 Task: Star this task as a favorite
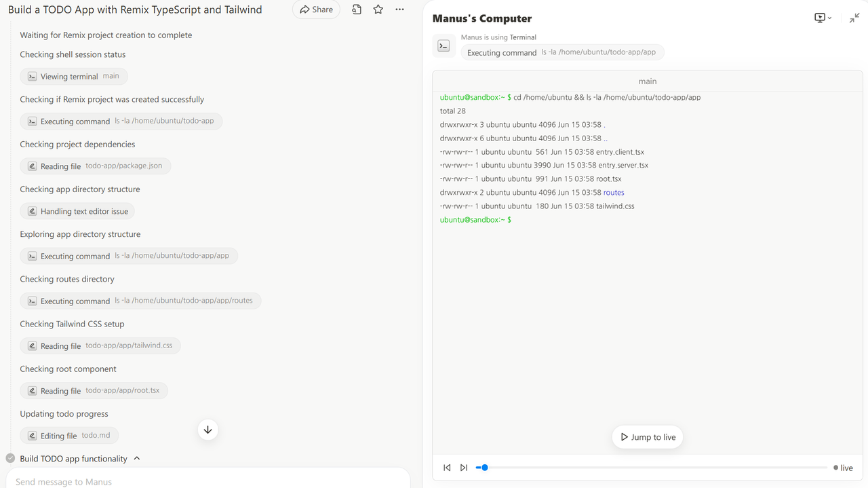(378, 10)
